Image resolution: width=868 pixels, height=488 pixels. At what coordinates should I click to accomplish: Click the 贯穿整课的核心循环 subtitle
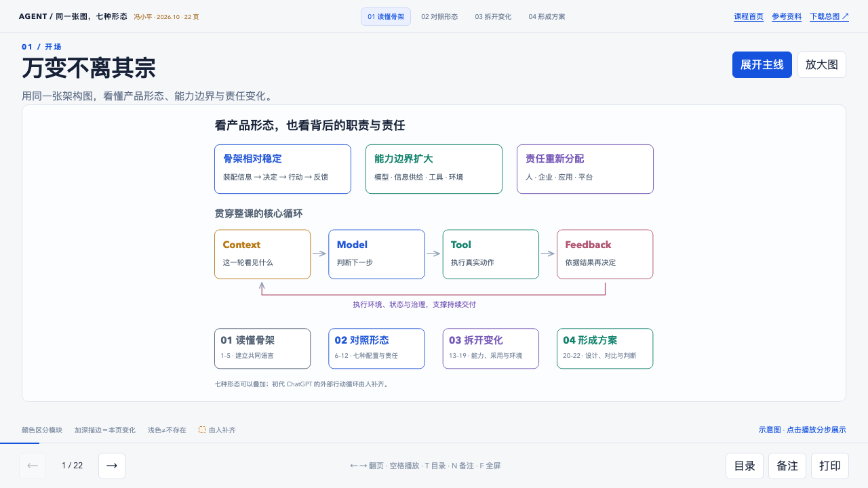pyautogui.click(x=258, y=213)
